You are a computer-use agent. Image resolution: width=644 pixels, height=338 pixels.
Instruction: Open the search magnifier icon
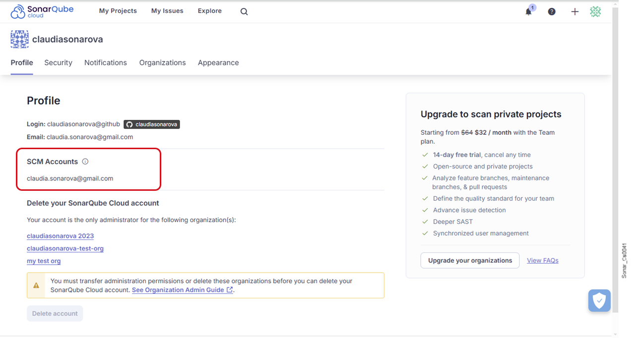click(x=244, y=11)
